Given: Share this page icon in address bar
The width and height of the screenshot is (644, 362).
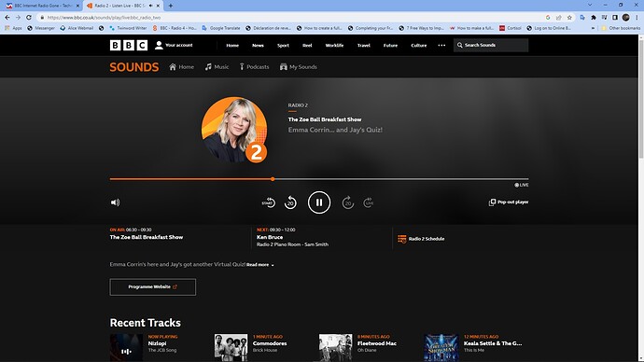Looking at the screenshot, I should pyautogui.click(x=558, y=18).
